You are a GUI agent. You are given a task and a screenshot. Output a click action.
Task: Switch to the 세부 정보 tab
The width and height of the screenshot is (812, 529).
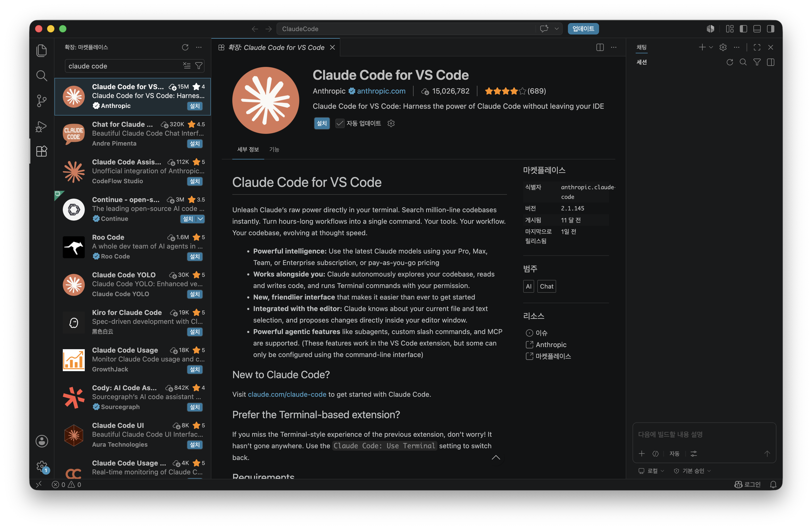[248, 149]
